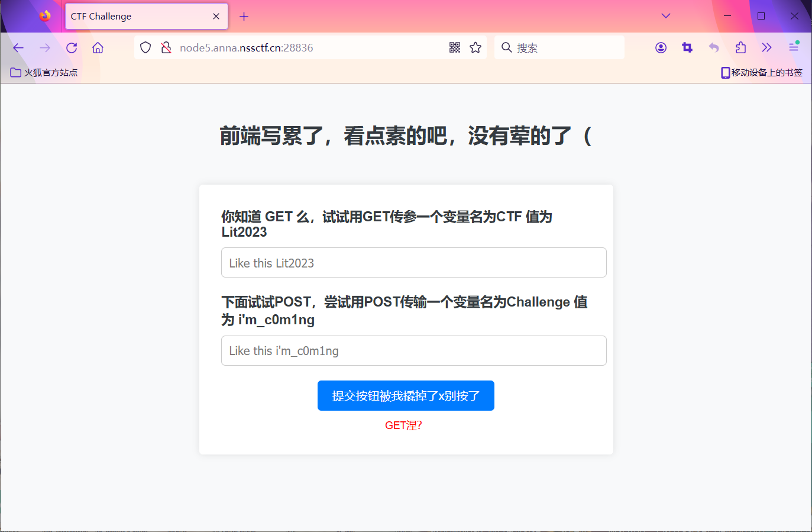The image size is (812, 532).
Task: Click the blue submit button
Action: click(406, 395)
